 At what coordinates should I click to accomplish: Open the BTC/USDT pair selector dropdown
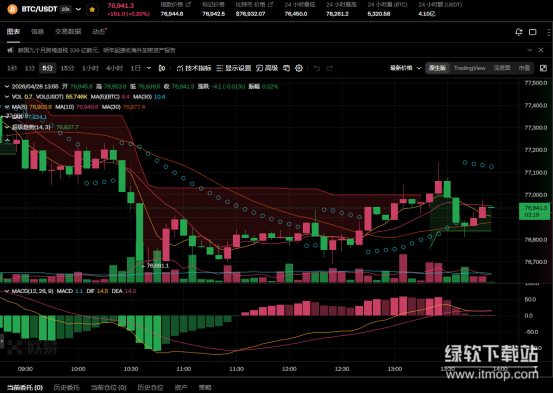[x=79, y=9]
